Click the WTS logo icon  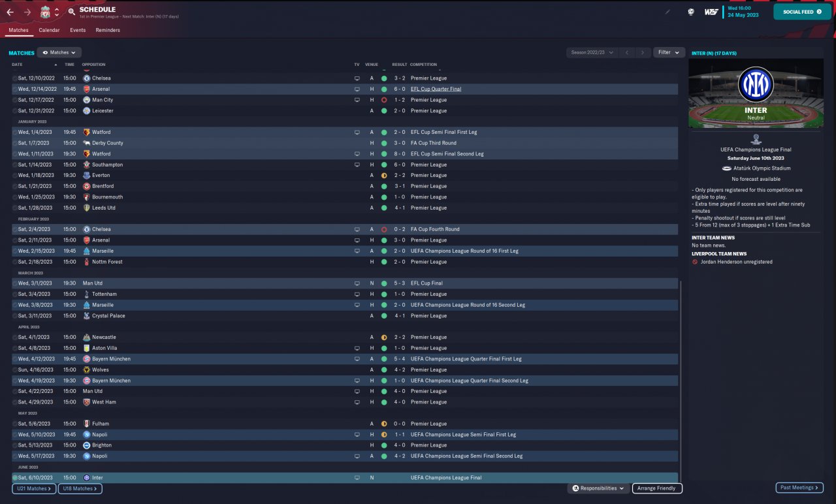click(x=711, y=12)
